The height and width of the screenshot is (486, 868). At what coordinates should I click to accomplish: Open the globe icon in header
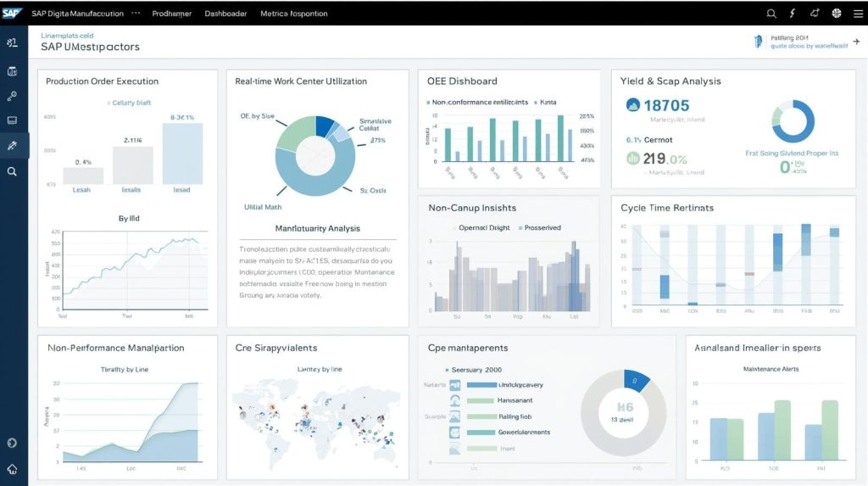837,14
